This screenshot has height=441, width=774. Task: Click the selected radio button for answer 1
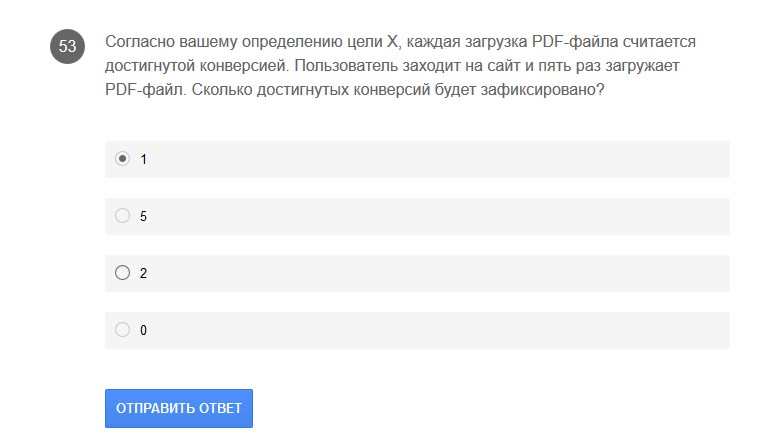pyautogui.click(x=122, y=159)
